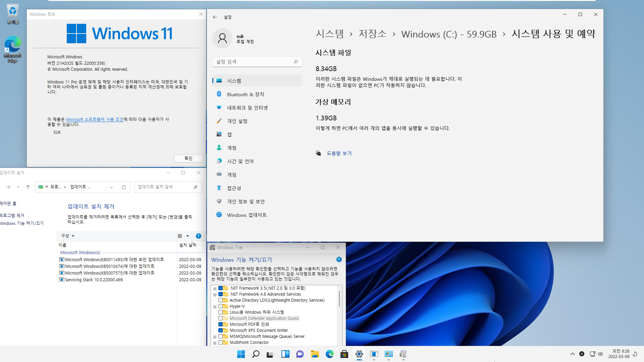Click Windows 기능 켜기/끄기 link

click(22, 223)
